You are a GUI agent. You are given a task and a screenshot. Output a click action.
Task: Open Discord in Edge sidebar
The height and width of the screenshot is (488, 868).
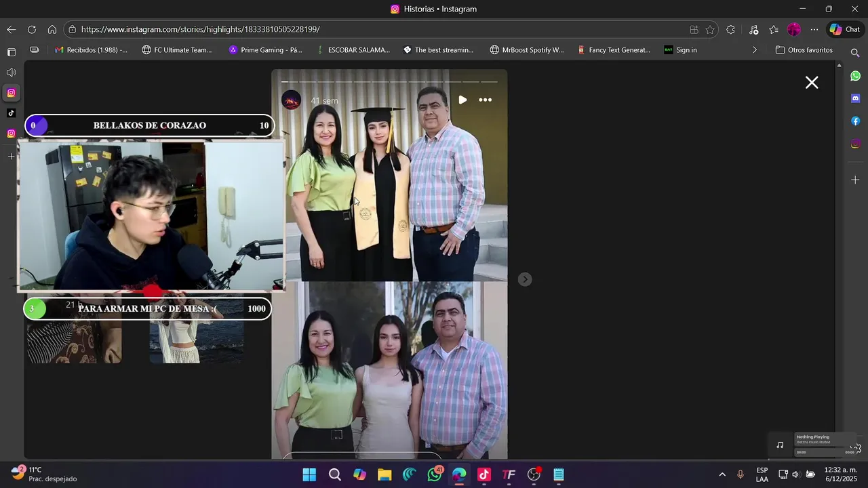(856, 98)
